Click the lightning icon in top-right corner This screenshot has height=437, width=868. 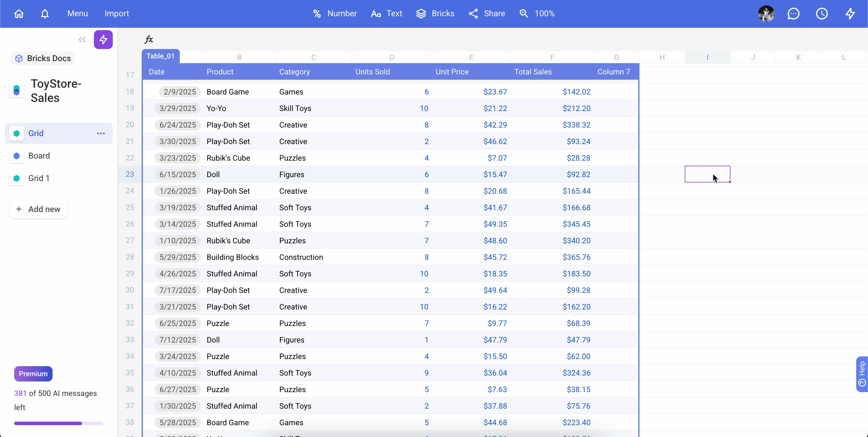point(850,14)
